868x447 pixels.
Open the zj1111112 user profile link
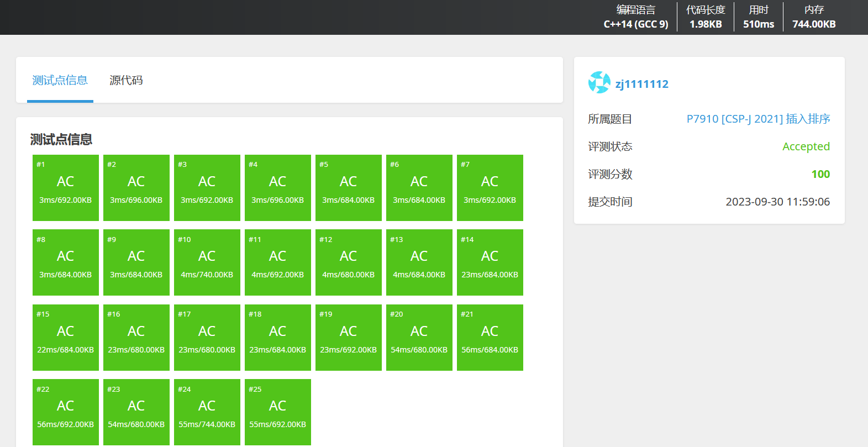coord(642,84)
